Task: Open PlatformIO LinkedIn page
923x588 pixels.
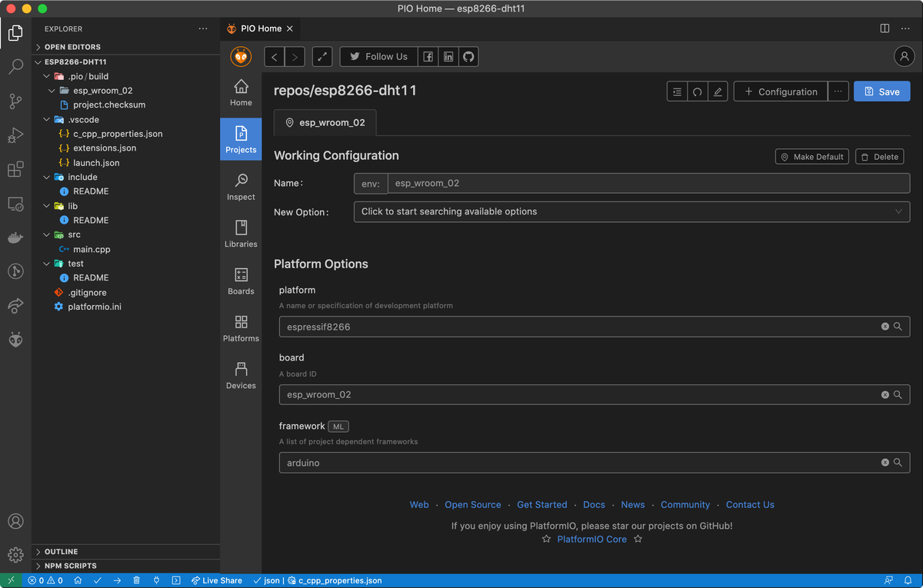Action: tap(448, 56)
